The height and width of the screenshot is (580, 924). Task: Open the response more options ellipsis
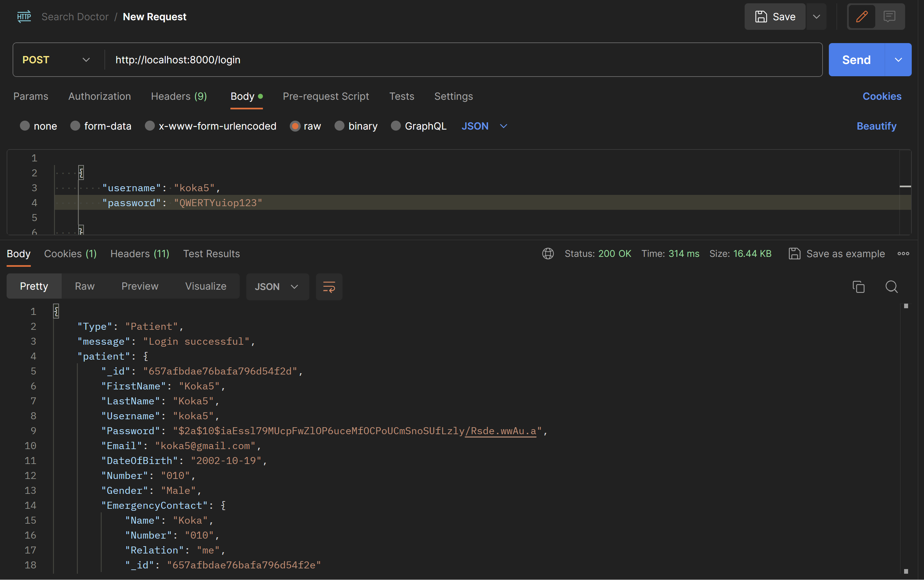tap(903, 254)
